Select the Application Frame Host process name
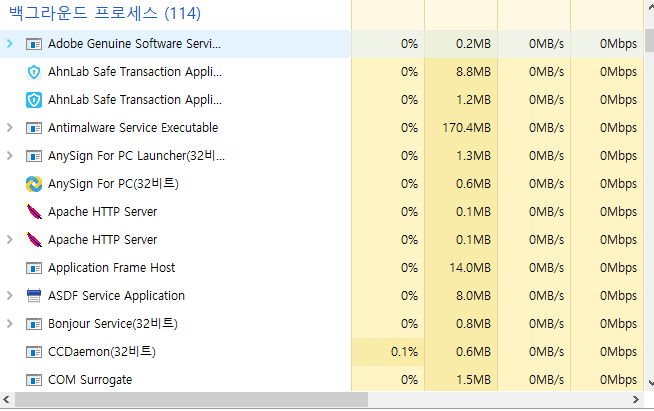Viewport: 654px width, 411px height. click(x=111, y=267)
